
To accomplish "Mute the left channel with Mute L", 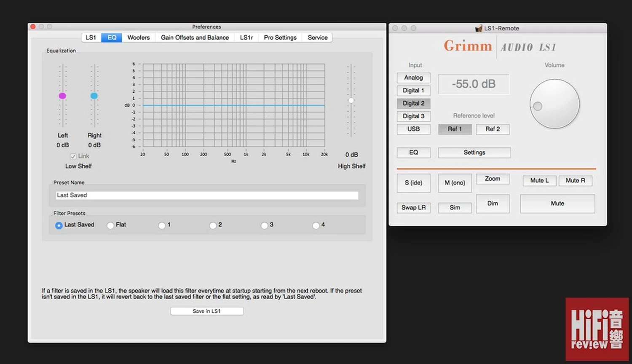I will click(x=539, y=181).
